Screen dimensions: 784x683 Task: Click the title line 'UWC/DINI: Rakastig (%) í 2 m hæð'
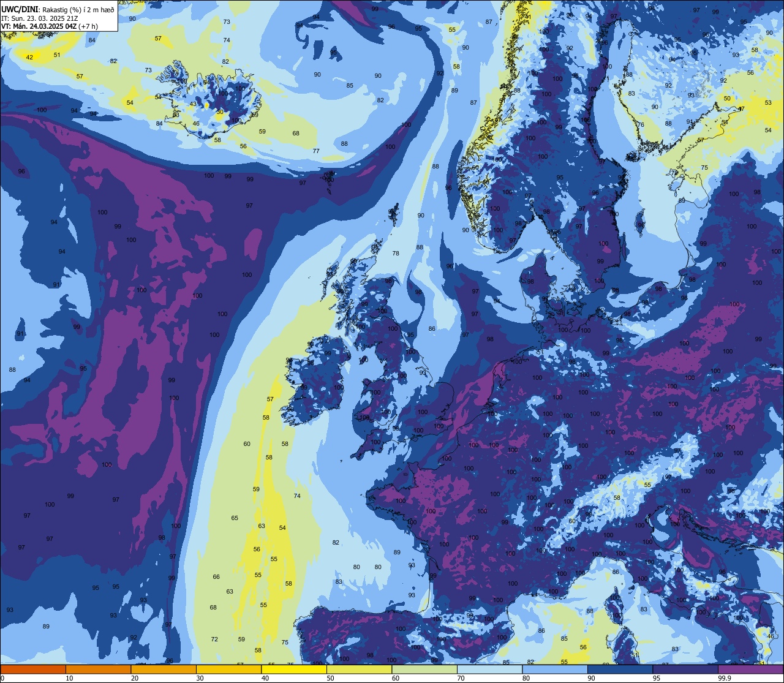coord(58,9)
